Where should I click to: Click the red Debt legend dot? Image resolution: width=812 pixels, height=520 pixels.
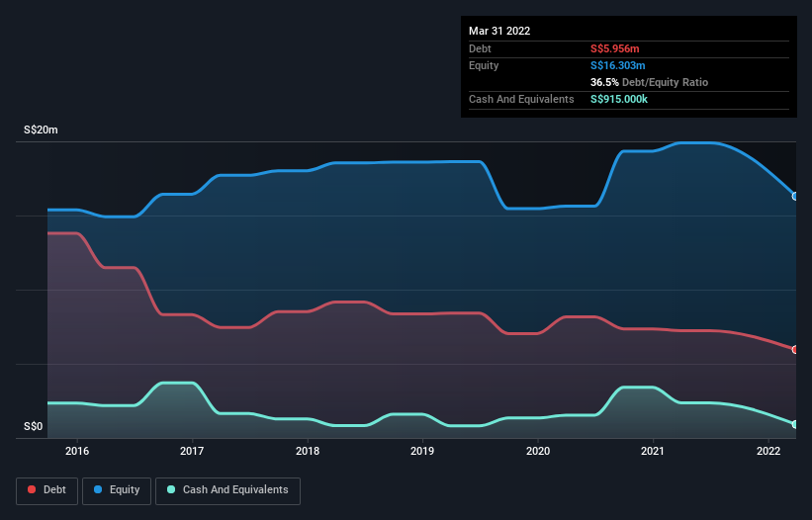click(x=32, y=489)
